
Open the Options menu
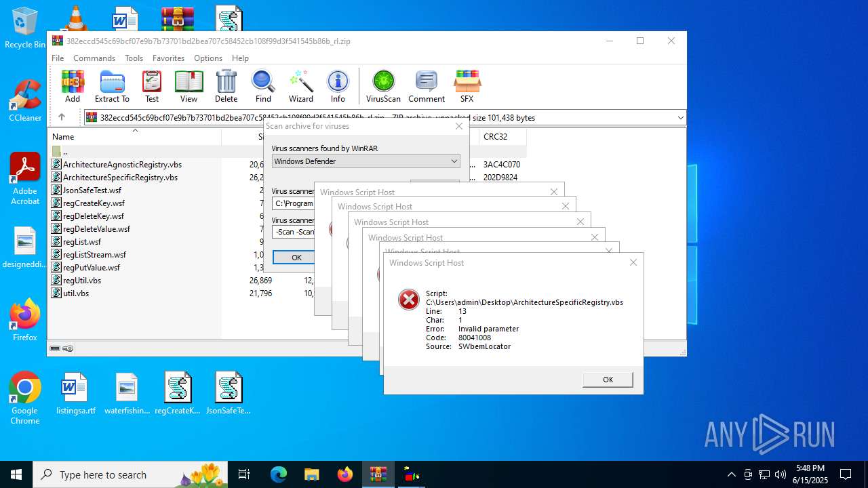(208, 58)
